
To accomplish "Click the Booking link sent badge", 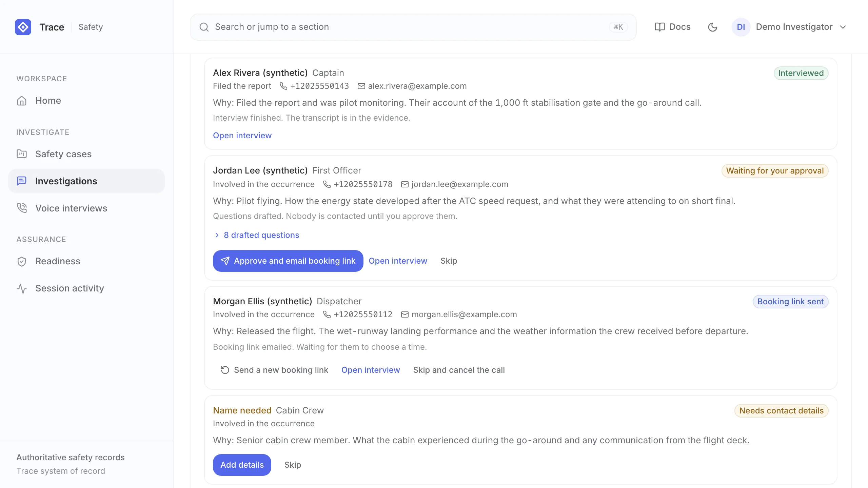I will tap(790, 302).
